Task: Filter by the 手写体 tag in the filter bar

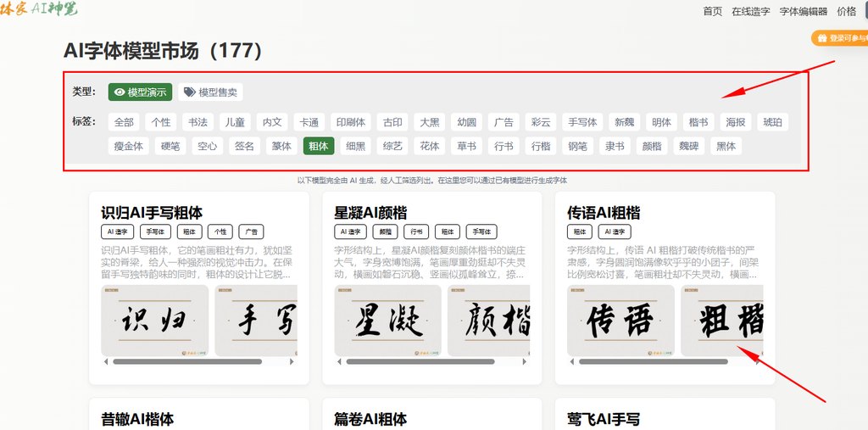Action: point(582,122)
